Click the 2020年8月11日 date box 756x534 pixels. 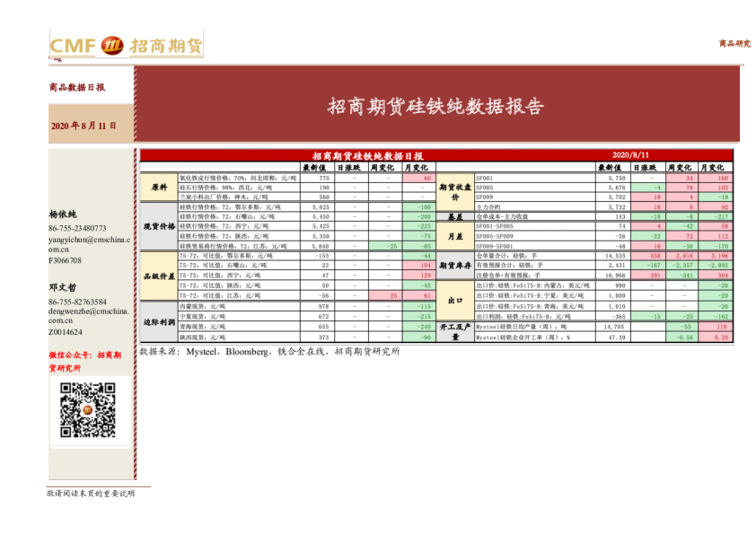pos(90,126)
